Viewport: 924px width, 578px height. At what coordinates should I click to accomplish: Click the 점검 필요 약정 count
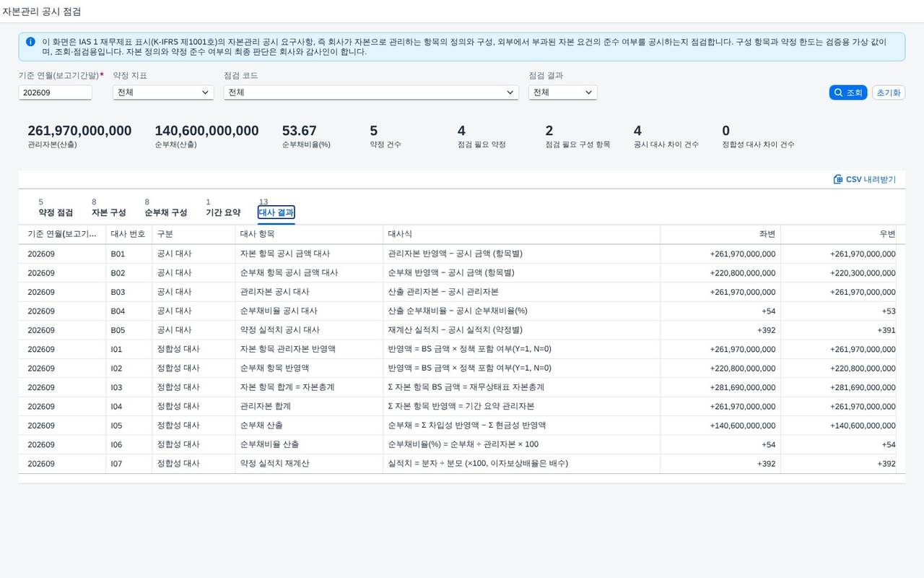pyautogui.click(x=461, y=131)
